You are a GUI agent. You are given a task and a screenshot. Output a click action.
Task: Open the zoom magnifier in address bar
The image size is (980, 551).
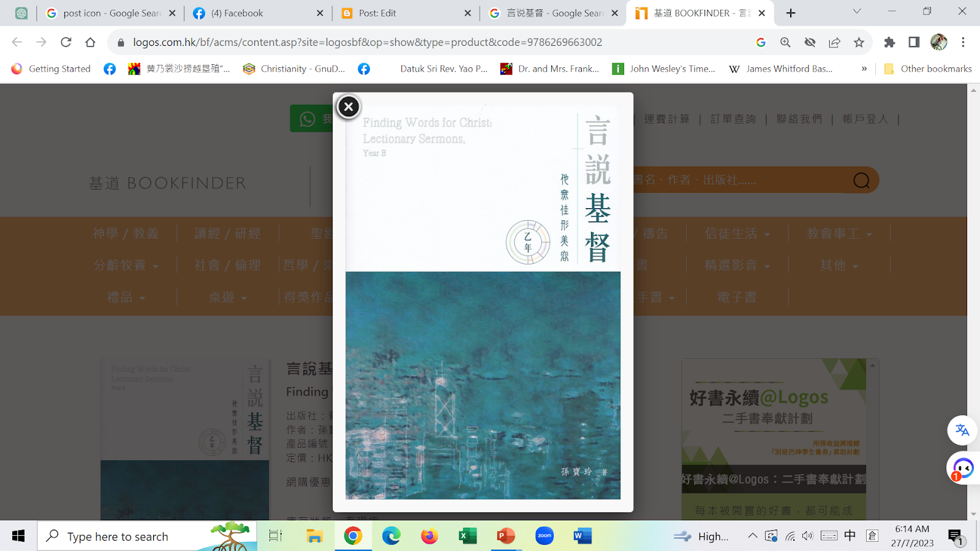(x=785, y=42)
